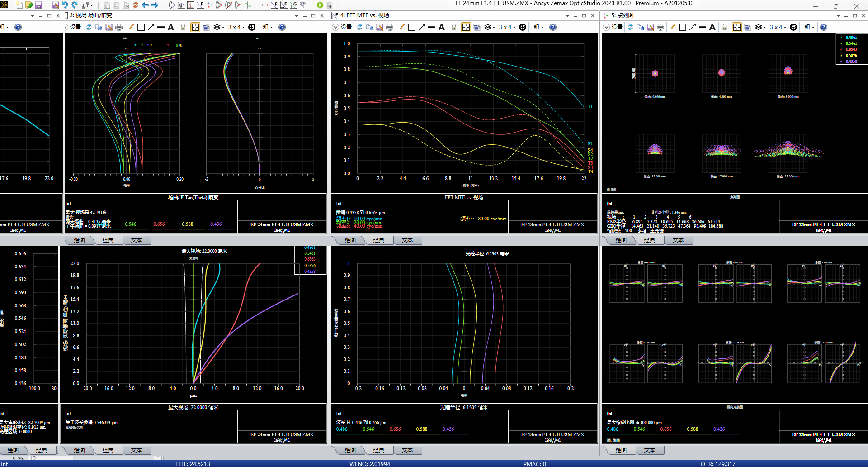868x467 pixels.
Task: Open the spot diagram icon in main toolbar
Action: [209, 5]
